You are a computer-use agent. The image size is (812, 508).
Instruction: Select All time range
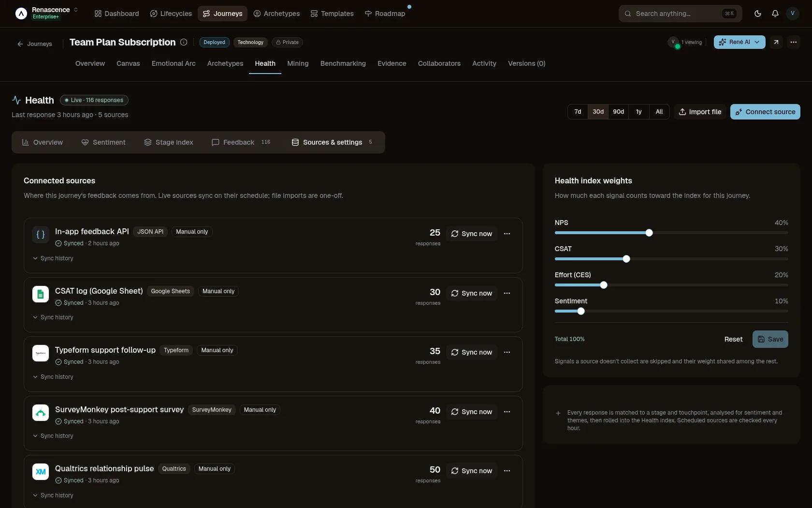tap(659, 112)
